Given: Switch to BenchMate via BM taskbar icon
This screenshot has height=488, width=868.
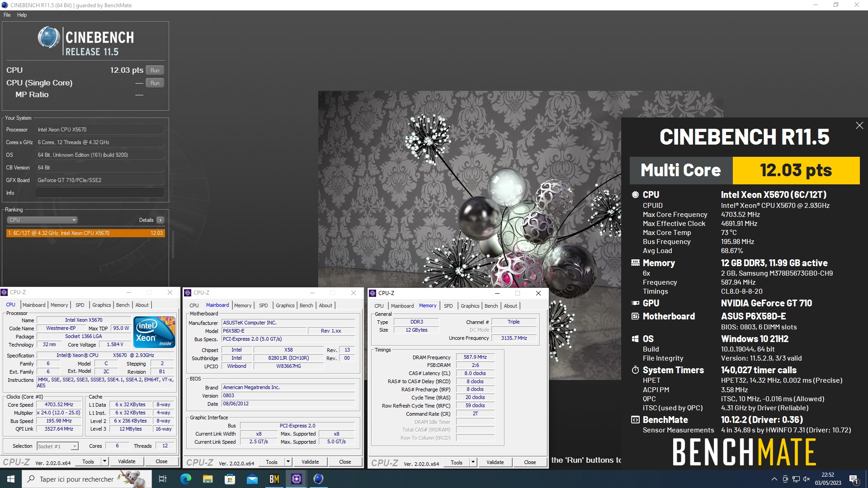Looking at the screenshot, I should [274, 479].
